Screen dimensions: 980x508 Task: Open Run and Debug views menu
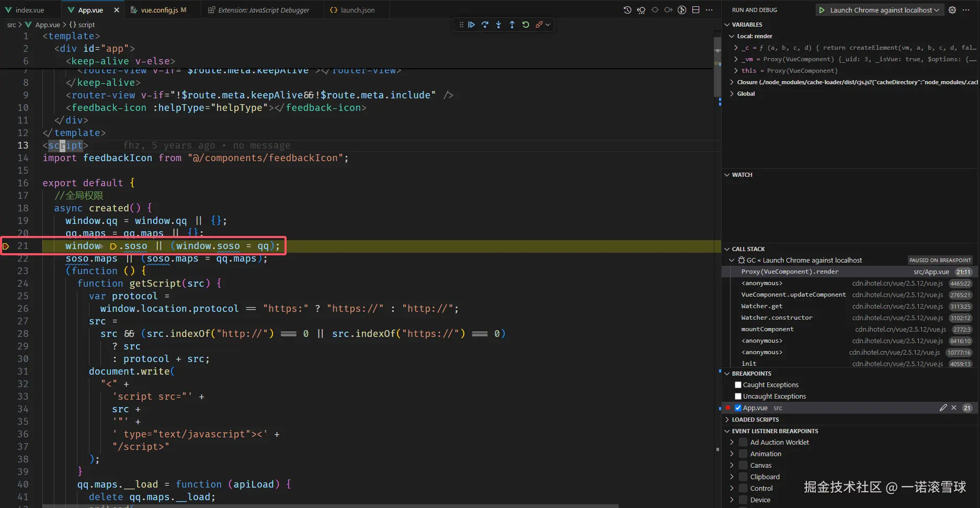966,10
